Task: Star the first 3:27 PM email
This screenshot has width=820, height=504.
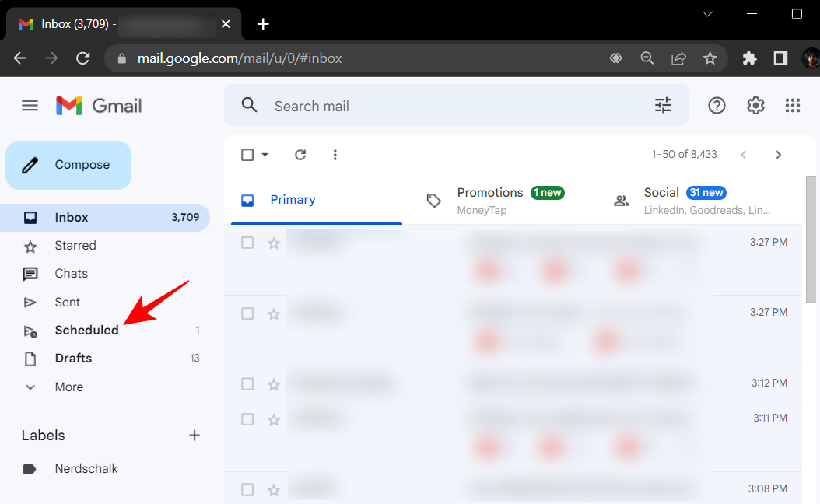Action: coord(274,243)
